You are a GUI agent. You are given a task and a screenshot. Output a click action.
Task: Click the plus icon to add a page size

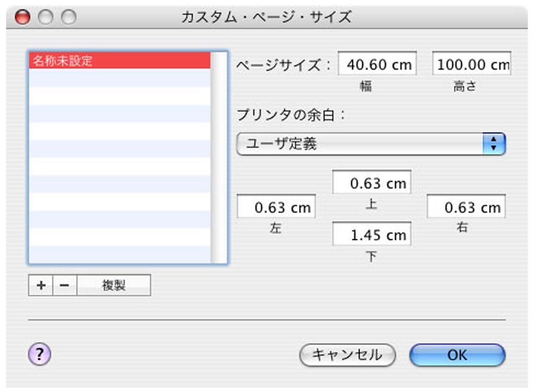[x=41, y=286]
